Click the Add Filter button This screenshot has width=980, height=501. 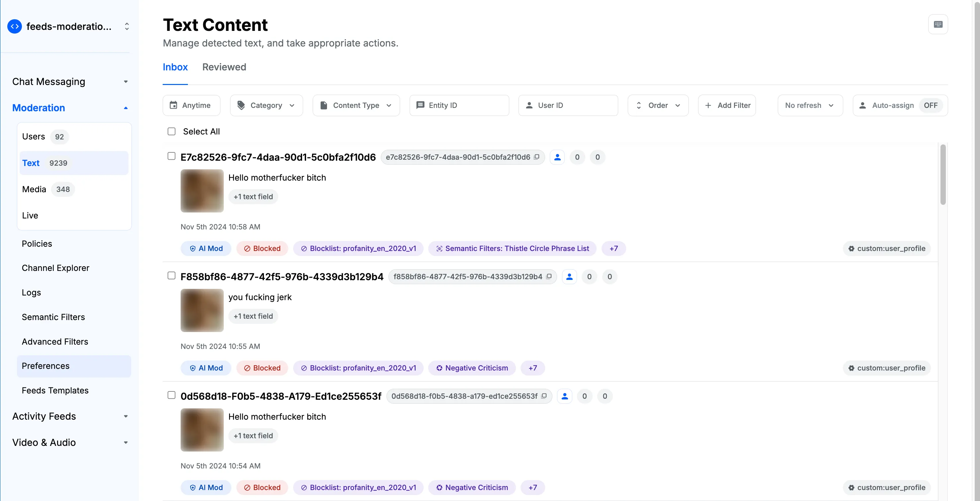[x=727, y=105]
